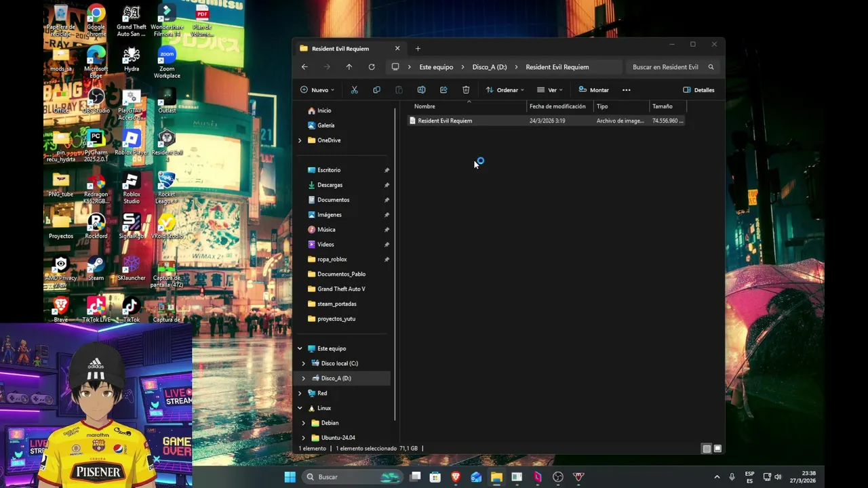Screen dimensions: 868x488
Task: Open the Windows Start menu
Action: click(290, 477)
